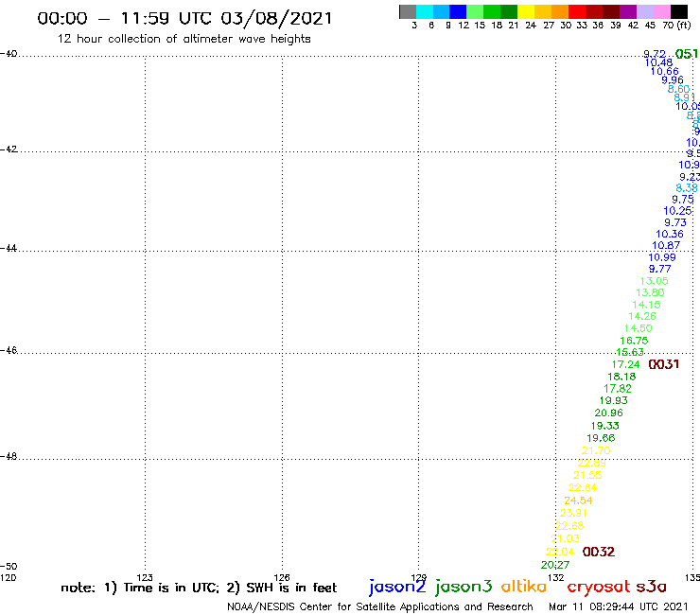
Task: Click the 18.18 wave height value
Action: 621,377
